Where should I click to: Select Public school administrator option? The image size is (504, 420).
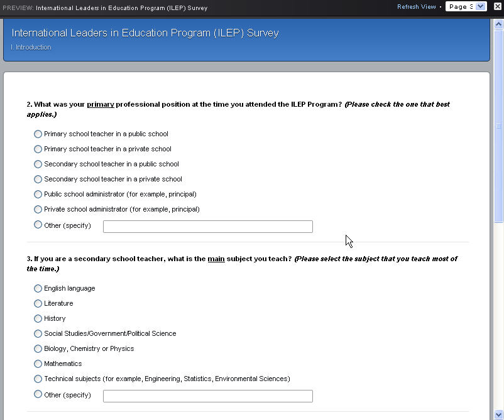click(38, 194)
